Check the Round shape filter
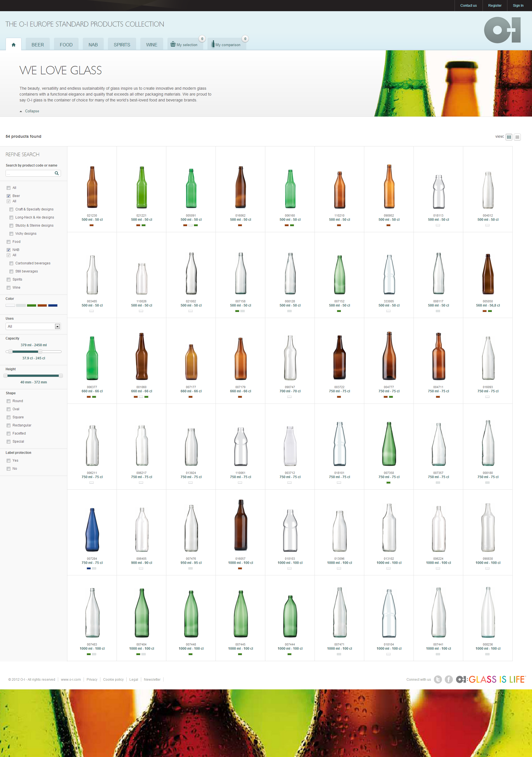 [9, 401]
